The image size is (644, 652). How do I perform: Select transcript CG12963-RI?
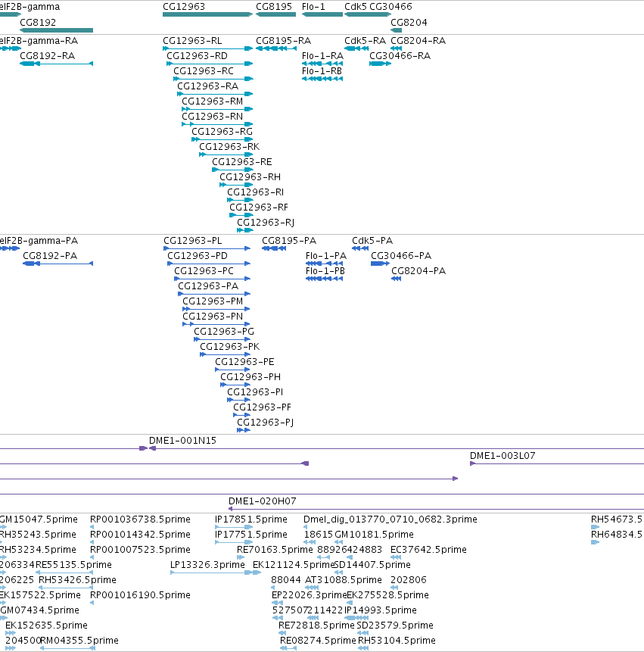tap(240, 200)
